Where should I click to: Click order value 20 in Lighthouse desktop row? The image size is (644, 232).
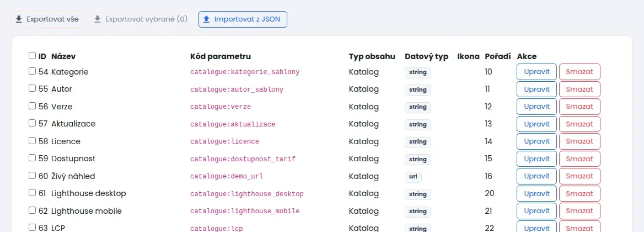click(x=489, y=193)
